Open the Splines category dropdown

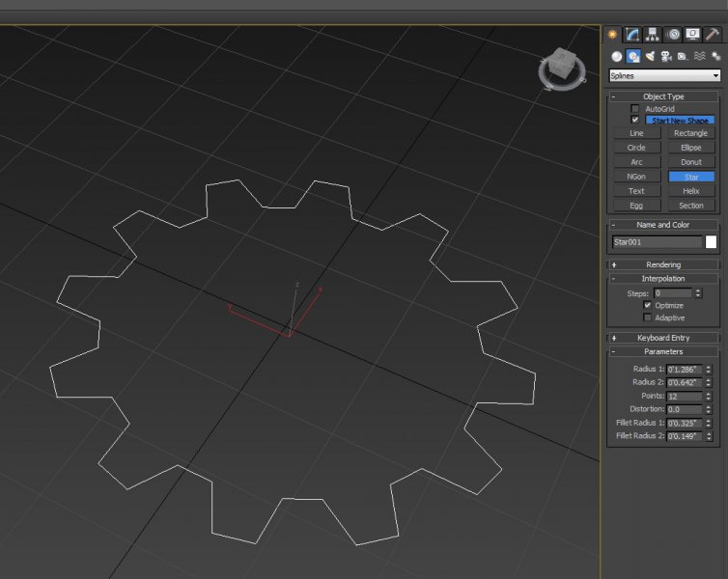(x=664, y=75)
